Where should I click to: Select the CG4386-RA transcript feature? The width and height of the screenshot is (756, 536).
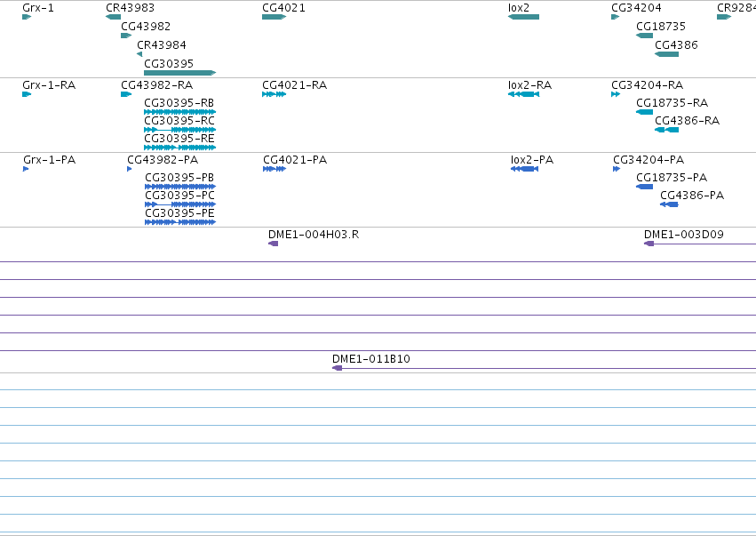click(667, 130)
